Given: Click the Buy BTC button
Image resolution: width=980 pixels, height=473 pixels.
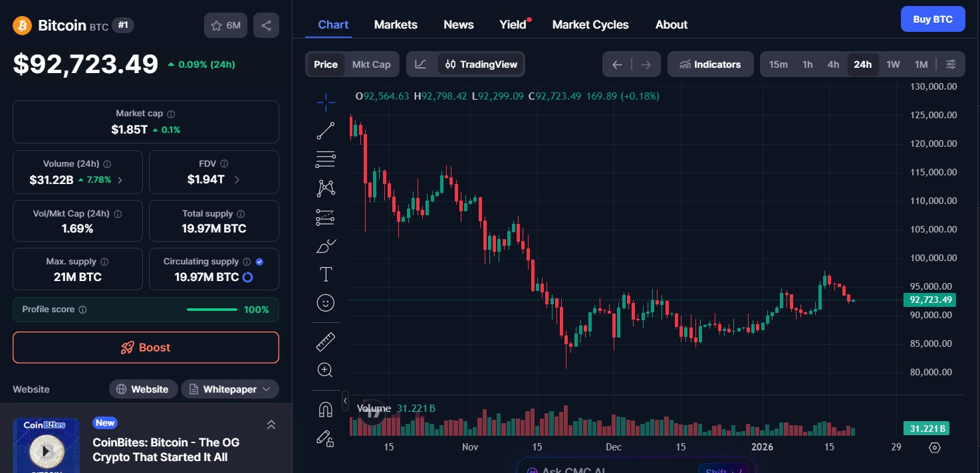Looking at the screenshot, I should [x=932, y=19].
